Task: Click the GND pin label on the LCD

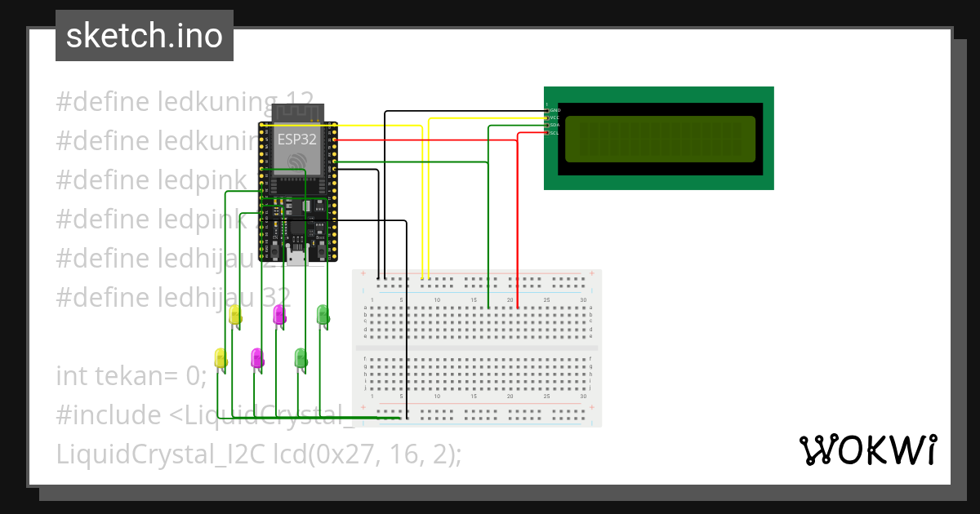Action: coord(555,110)
